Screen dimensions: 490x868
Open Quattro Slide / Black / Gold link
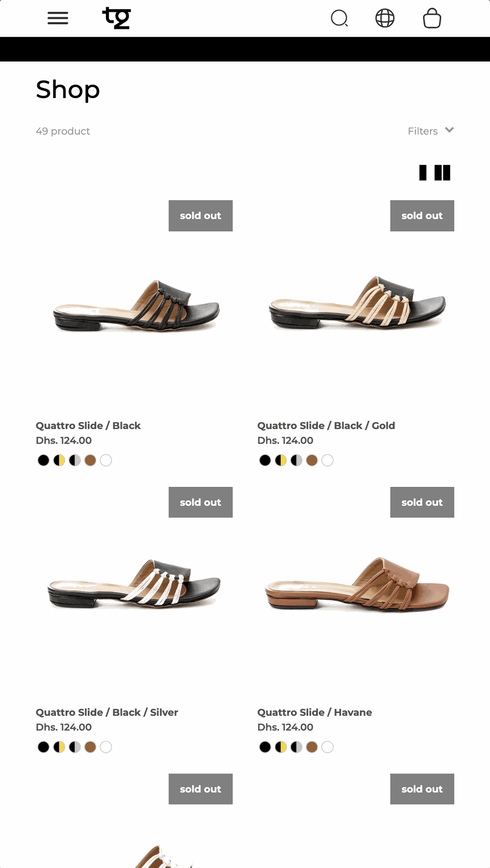pos(326,426)
